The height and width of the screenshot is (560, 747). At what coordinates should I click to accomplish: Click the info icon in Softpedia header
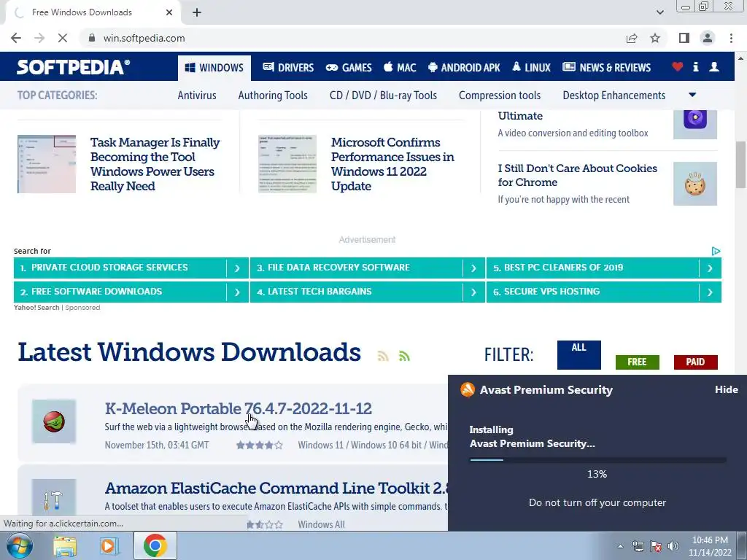point(695,67)
